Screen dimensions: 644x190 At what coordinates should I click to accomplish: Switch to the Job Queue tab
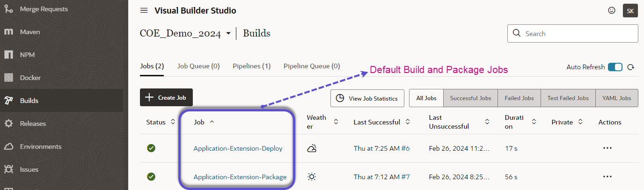198,66
